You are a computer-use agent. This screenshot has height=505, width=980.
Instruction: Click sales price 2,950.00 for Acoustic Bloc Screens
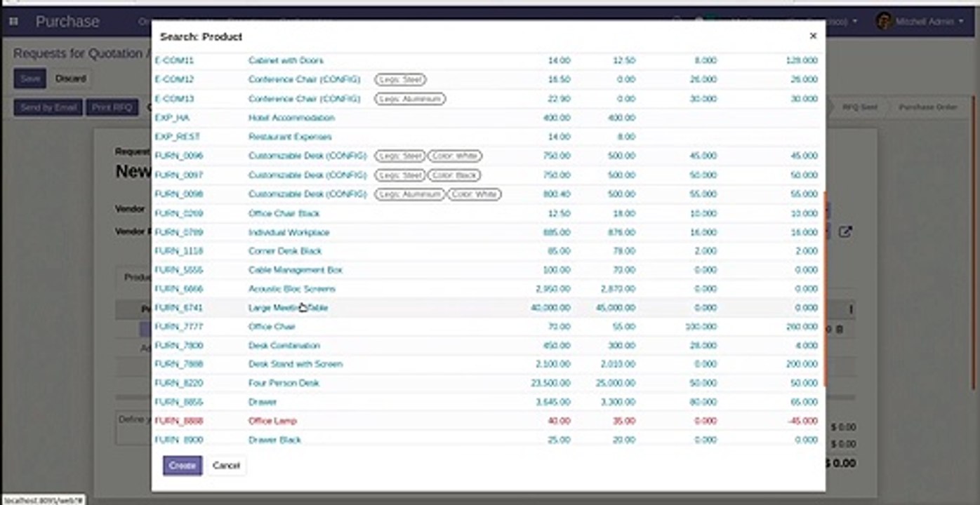[x=552, y=289]
